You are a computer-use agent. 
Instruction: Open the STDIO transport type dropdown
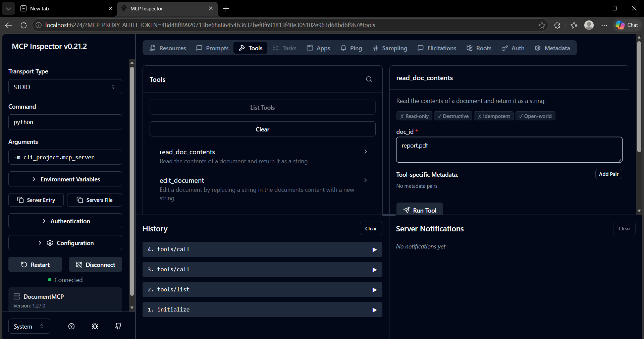point(65,87)
